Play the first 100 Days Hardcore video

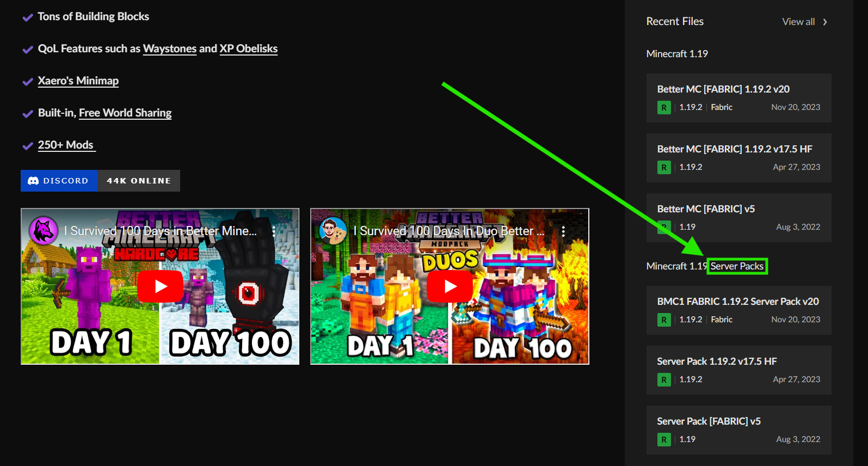coord(160,286)
